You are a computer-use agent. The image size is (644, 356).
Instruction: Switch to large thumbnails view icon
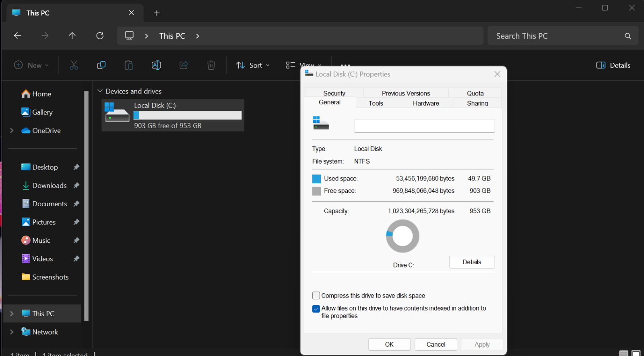point(636,353)
